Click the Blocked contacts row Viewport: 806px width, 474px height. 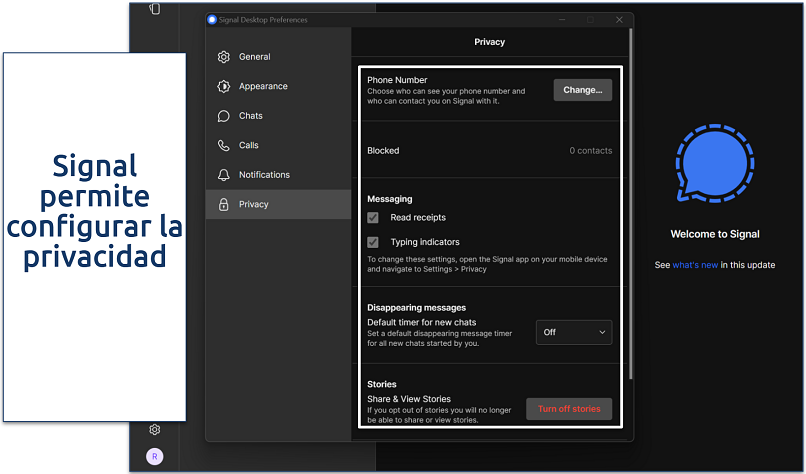coord(489,151)
